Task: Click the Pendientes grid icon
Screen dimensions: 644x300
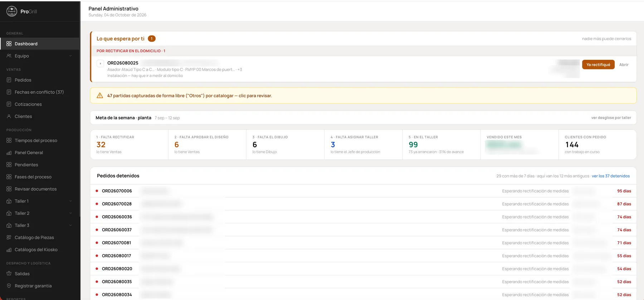Action: coord(9,165)
